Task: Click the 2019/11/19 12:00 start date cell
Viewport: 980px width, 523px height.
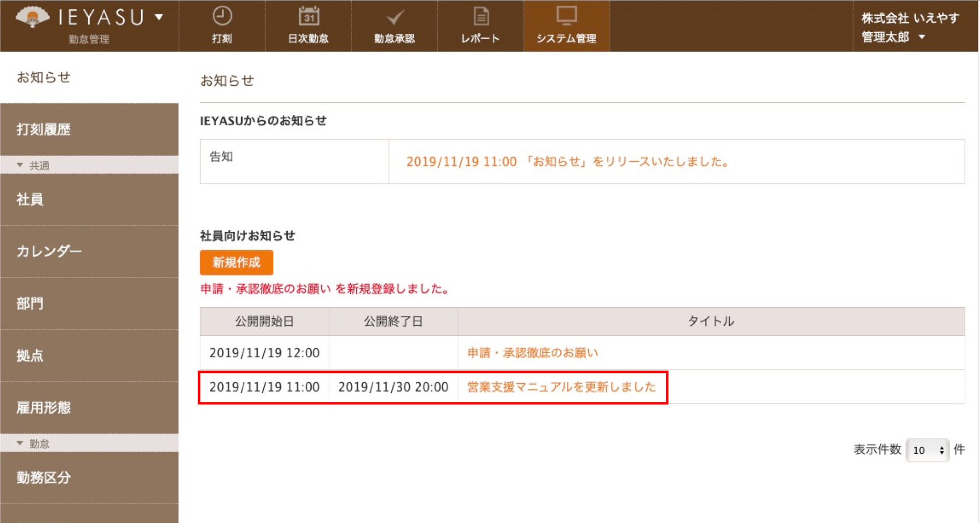Action: [x=265, y=353]
